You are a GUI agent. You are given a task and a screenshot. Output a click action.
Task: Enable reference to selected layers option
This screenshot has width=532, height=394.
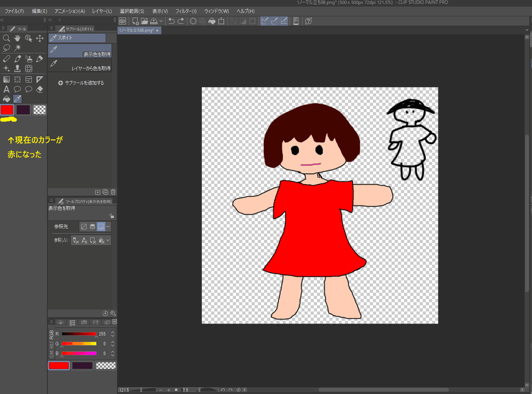pos(84,227)
